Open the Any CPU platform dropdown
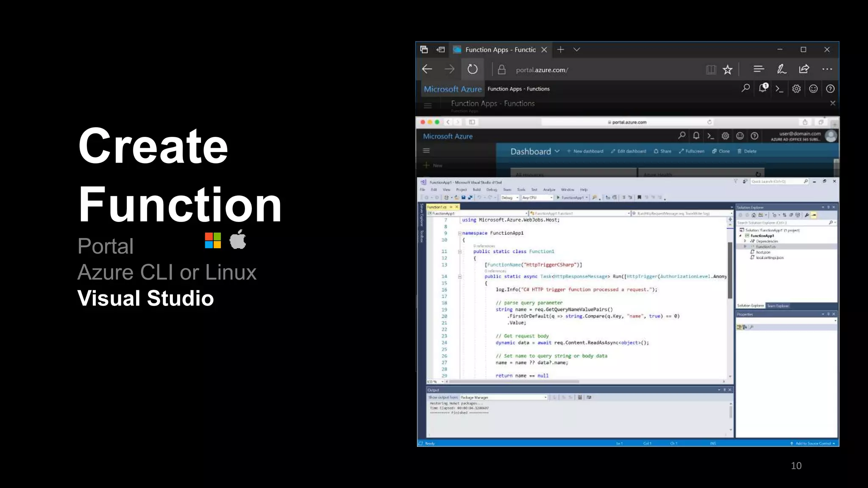Screen dimensions: 868x488 point(537,197)
